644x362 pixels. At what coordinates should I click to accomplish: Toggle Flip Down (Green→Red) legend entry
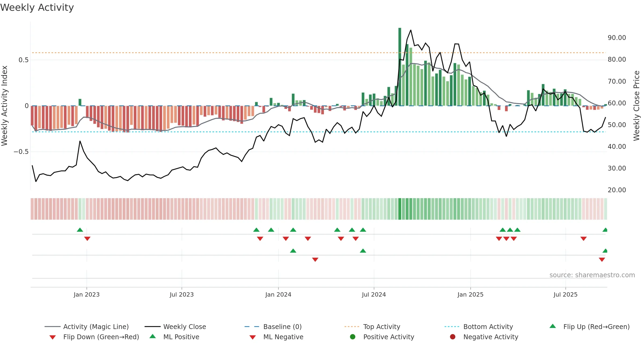(94, 337)
